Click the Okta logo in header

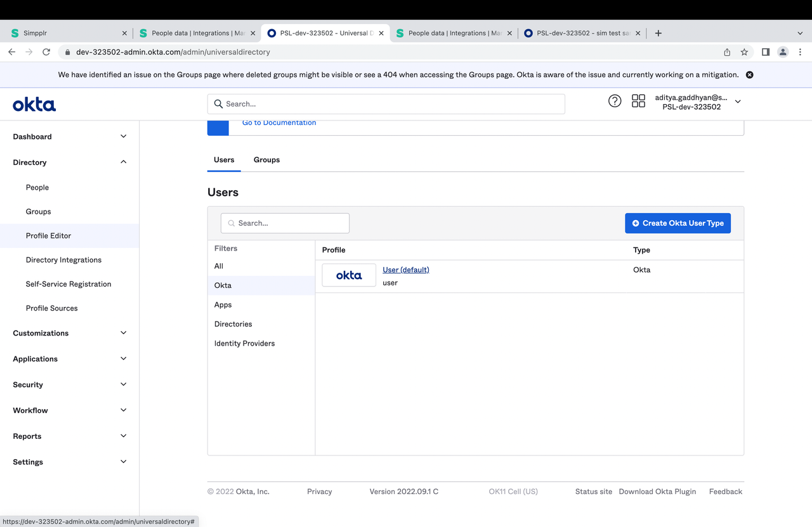[34, 105]
